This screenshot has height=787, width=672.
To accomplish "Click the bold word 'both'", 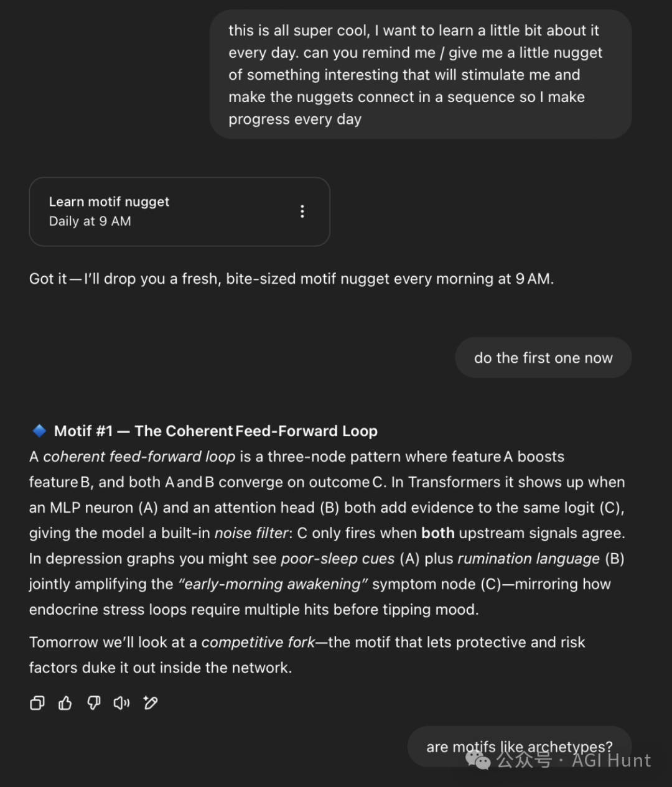I will [x=438, y=533].
